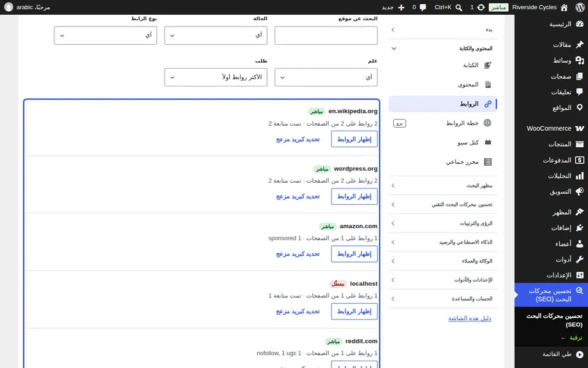The width and height of the screenshot is (588, 368).
Task: Click the مباشر live badge in admin bar
Action: [499, 7]
